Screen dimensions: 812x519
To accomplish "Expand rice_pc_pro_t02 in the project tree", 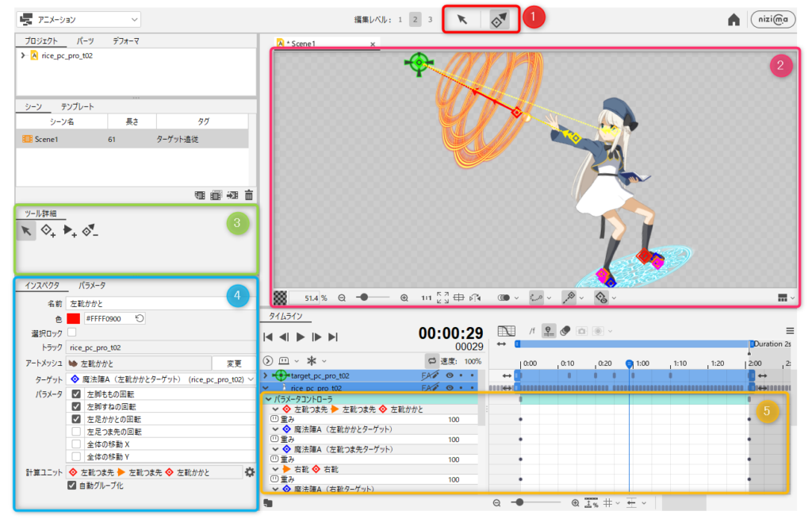I will point(23,56).
